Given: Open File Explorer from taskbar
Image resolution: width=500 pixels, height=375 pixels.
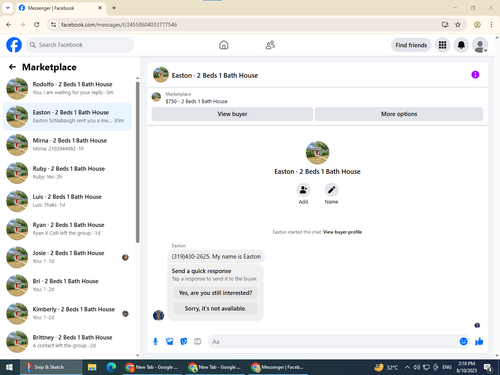Looking at the screenshot, I should pos(92,367).
